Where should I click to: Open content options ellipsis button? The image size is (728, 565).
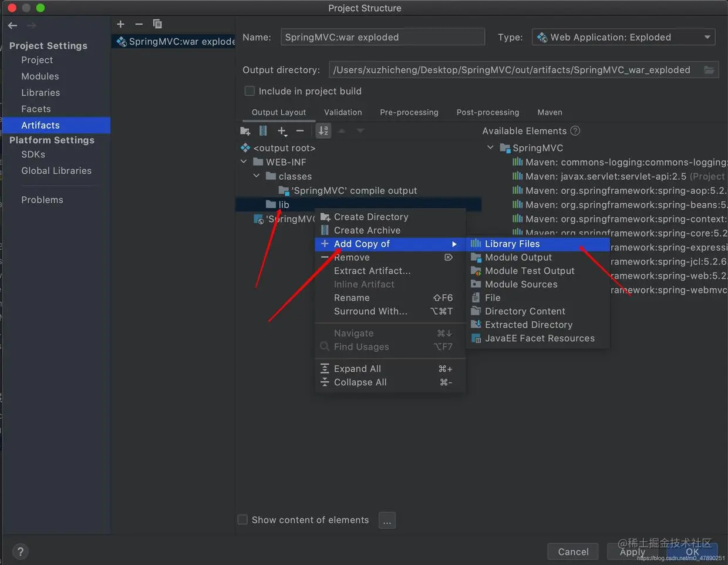click(387, 520)
